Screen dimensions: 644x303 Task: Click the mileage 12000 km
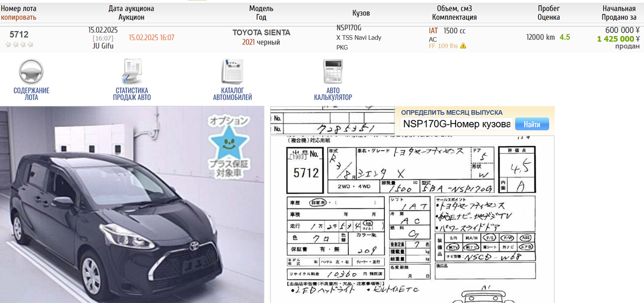(540, 38)
